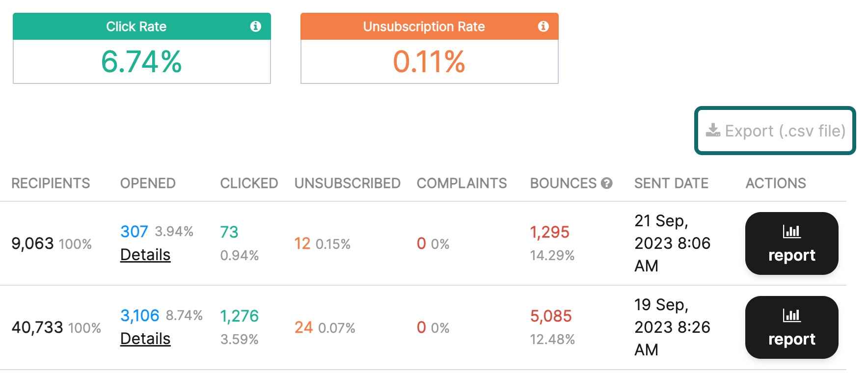Open report for 19 Sep campaign
This screenshot has height=375, width=868.
click(791, 327)
